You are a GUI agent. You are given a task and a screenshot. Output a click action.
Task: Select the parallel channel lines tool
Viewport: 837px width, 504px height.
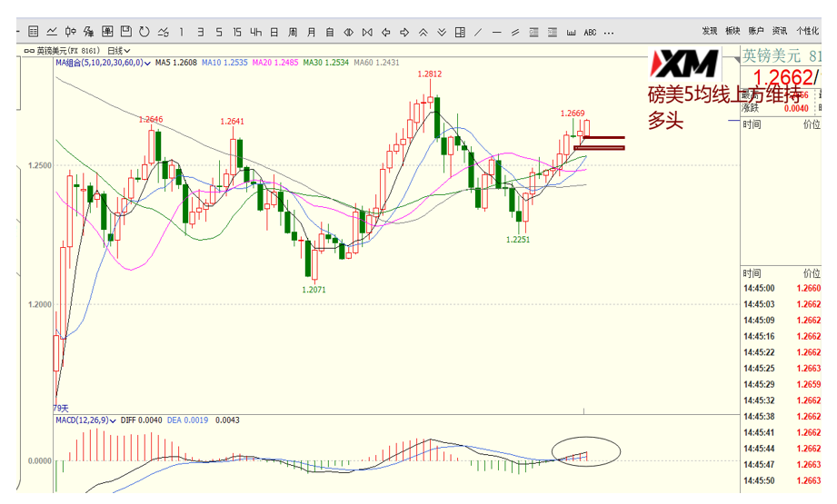click(515, 32)
